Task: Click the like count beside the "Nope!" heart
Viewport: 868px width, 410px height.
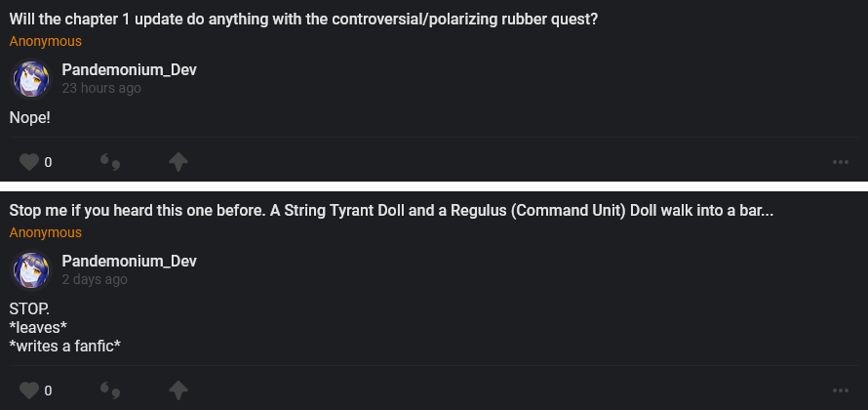Action: tap(48, 162)
